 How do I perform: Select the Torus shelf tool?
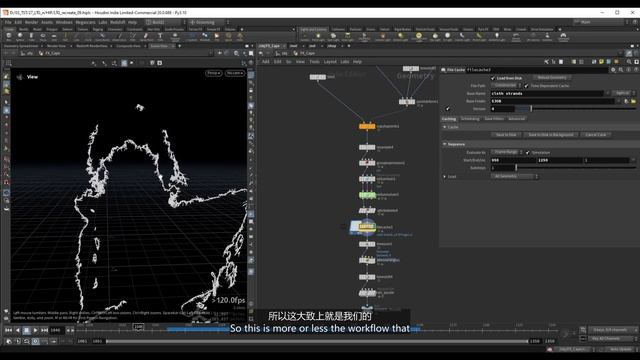pyautogui.click(x=43, y=37)
